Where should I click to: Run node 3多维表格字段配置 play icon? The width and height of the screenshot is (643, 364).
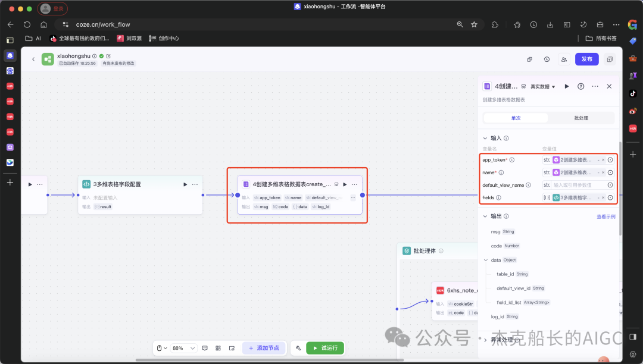point(185,184)
